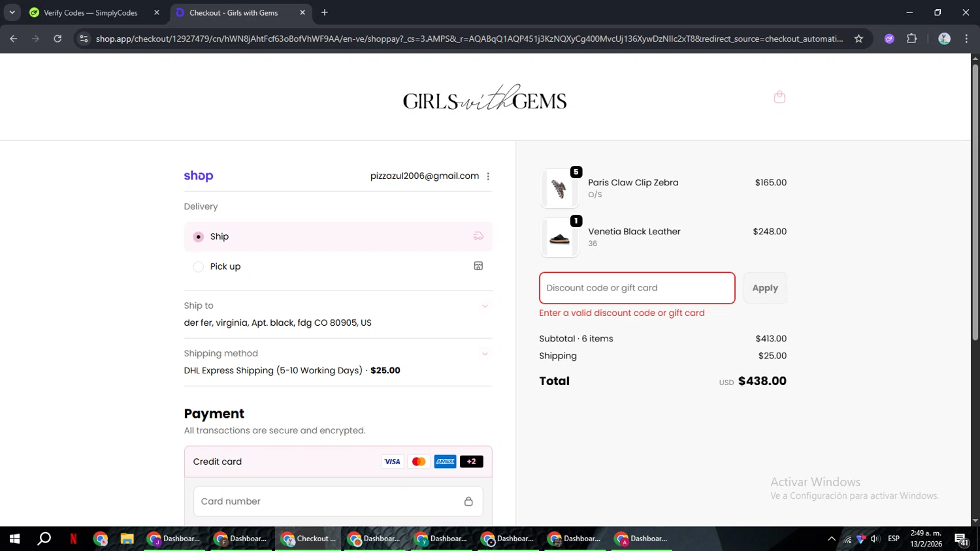The height and width of the screenshot is (551, 980).
Task: Click the purple extension icon in toolbar
Action: coord(889,39)
